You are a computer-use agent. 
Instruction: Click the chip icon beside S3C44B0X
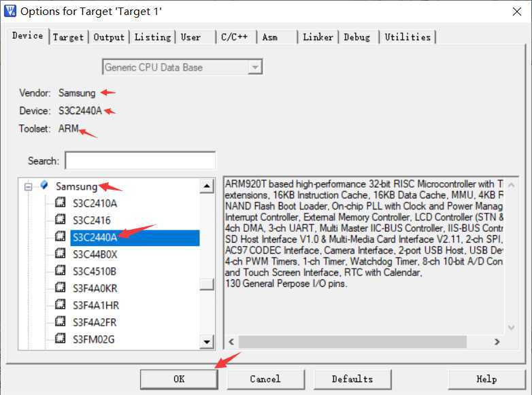pos(61,254)
